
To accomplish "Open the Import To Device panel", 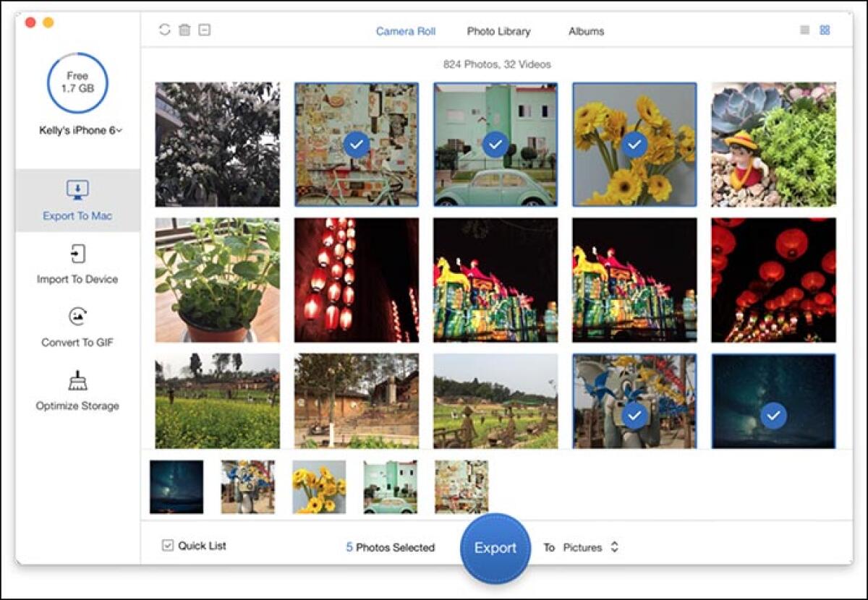I will pyautogui.click(x=76, y=265).
